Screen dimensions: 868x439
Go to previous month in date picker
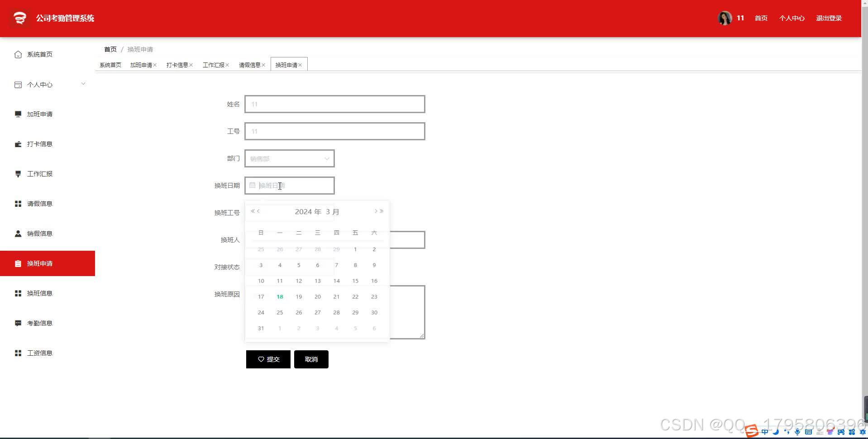[x=258, y=211]
